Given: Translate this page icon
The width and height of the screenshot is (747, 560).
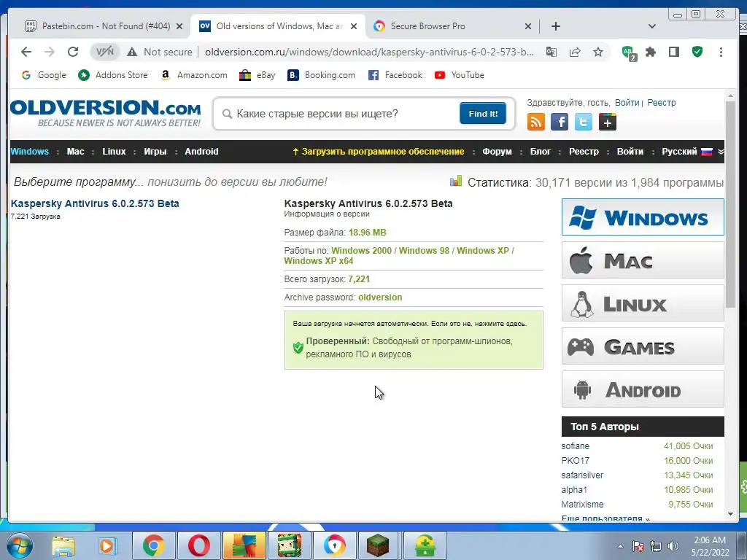Looking at the screenshot, I should pos(551,52).
